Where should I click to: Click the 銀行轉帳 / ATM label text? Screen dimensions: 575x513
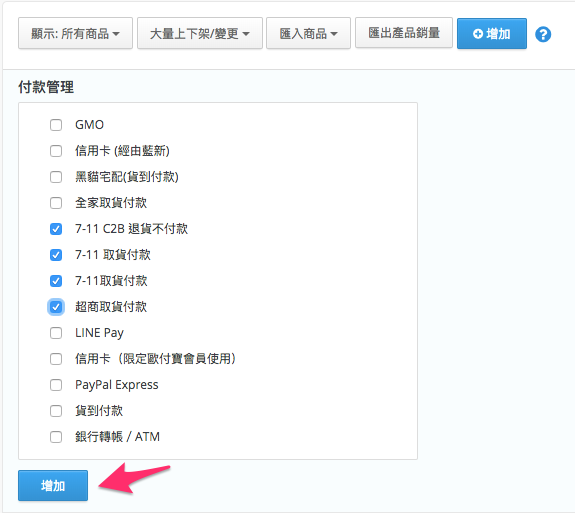coord(117,437)
